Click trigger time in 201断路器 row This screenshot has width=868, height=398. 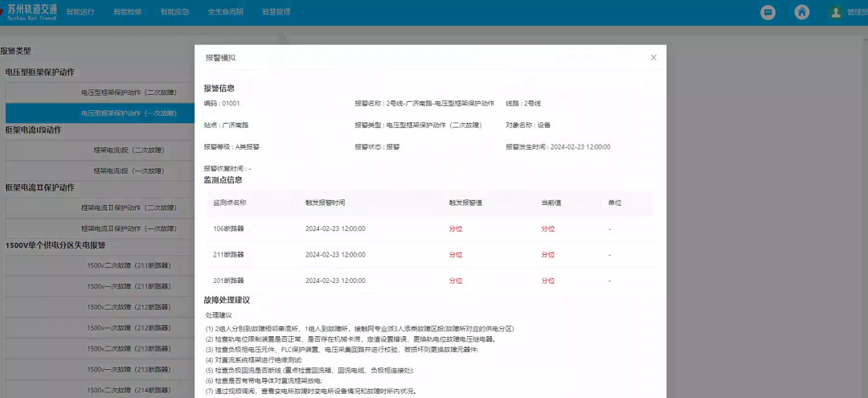click(335, 281)
